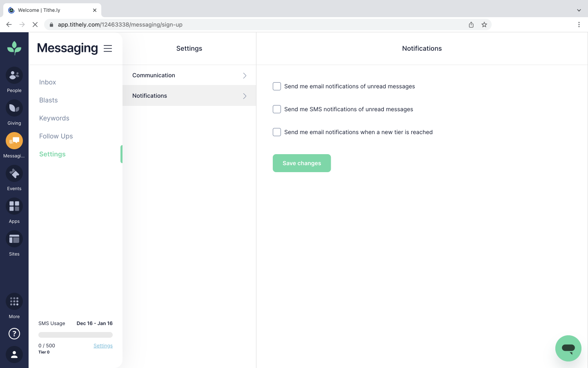Viewport: 588px width, 368px height.
Task: Click the 'Dec 16 - Jan 16' date range
Action: pyautogui.click(x=95, y=323)
